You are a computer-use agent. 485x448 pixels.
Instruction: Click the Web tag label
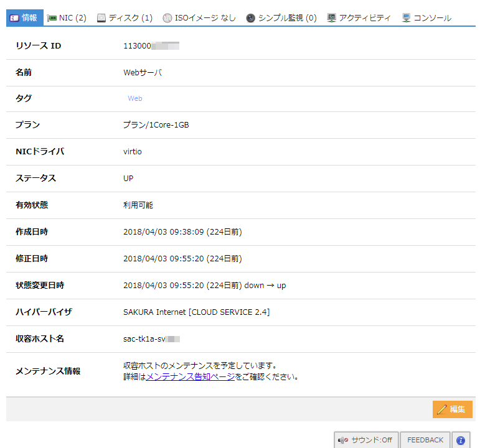pyautogui.click(x=135, y=98)
